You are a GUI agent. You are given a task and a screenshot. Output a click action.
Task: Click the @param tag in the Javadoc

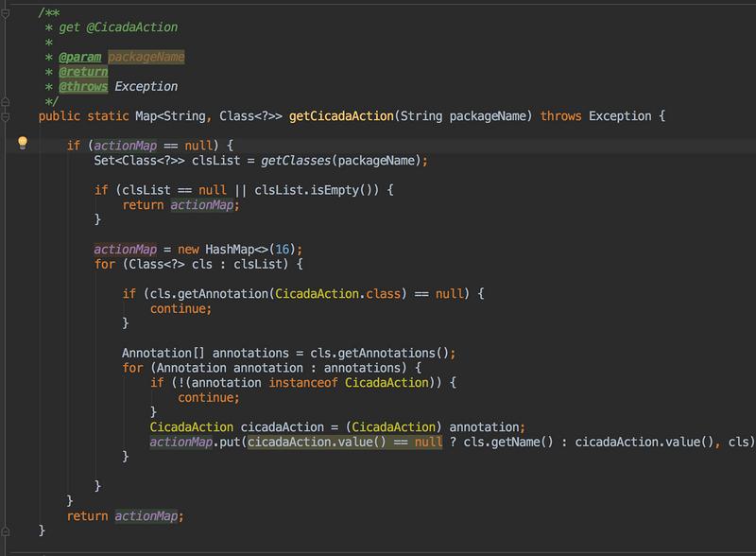80,57
